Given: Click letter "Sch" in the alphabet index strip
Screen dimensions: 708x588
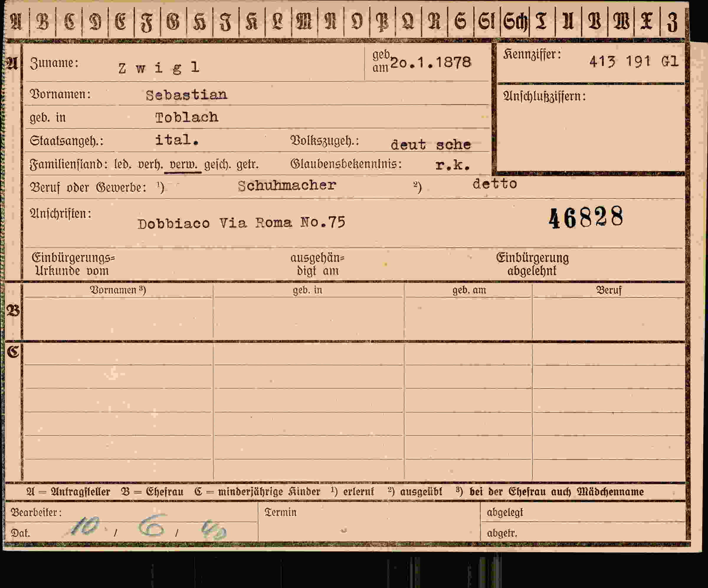Looking at the screenshot, I should [x=515, y=22].
